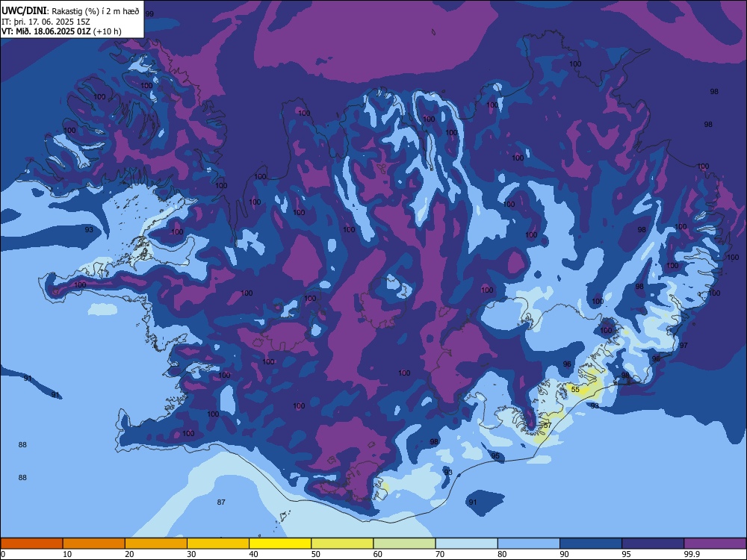Click the golden 30–40 legend swatch

218,544
